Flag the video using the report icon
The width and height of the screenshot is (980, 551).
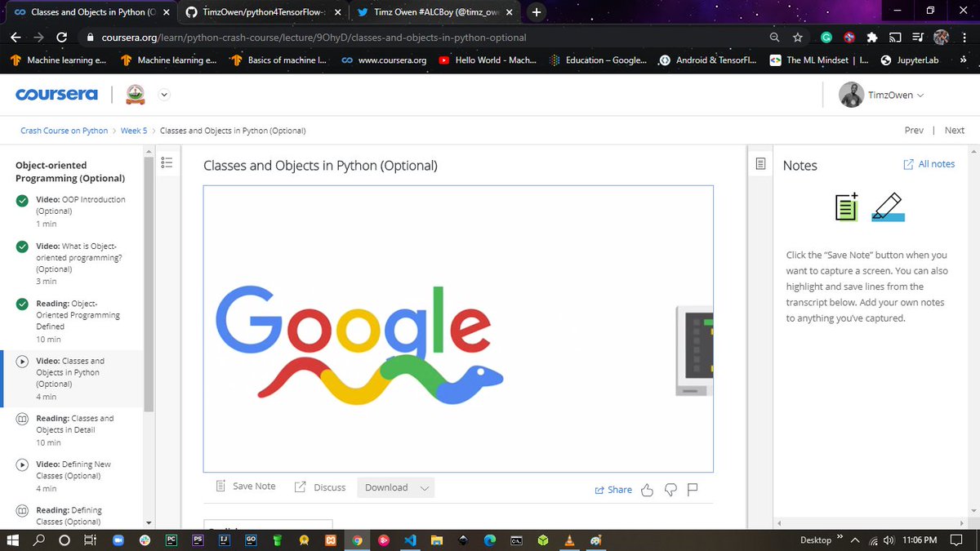(x=693, y=489)
